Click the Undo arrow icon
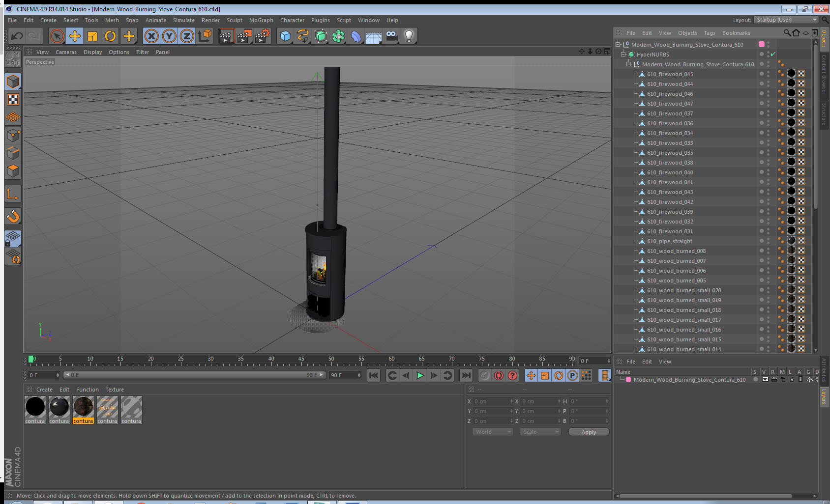830x504 pixels. pyautogui.click(x=17, y=36)
